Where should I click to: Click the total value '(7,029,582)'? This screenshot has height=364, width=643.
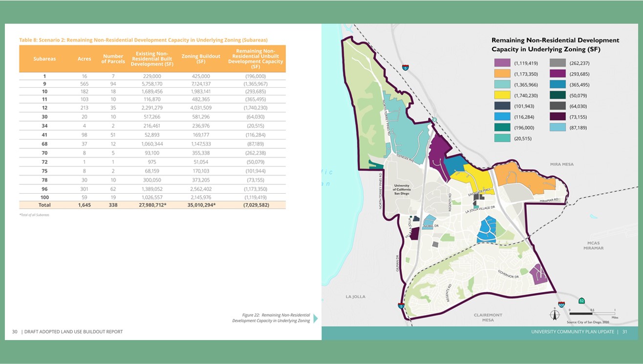[256, 205]
